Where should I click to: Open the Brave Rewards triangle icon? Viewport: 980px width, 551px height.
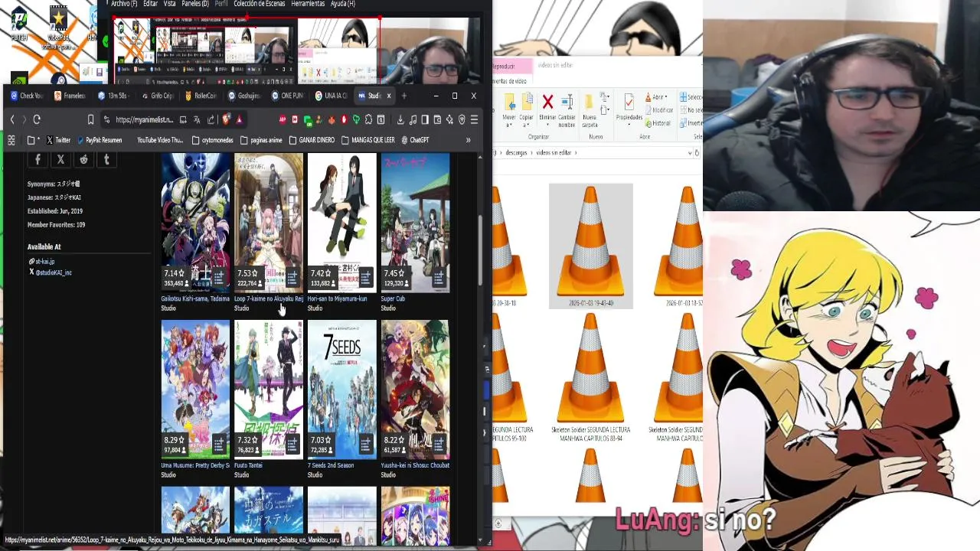[239, 119]
